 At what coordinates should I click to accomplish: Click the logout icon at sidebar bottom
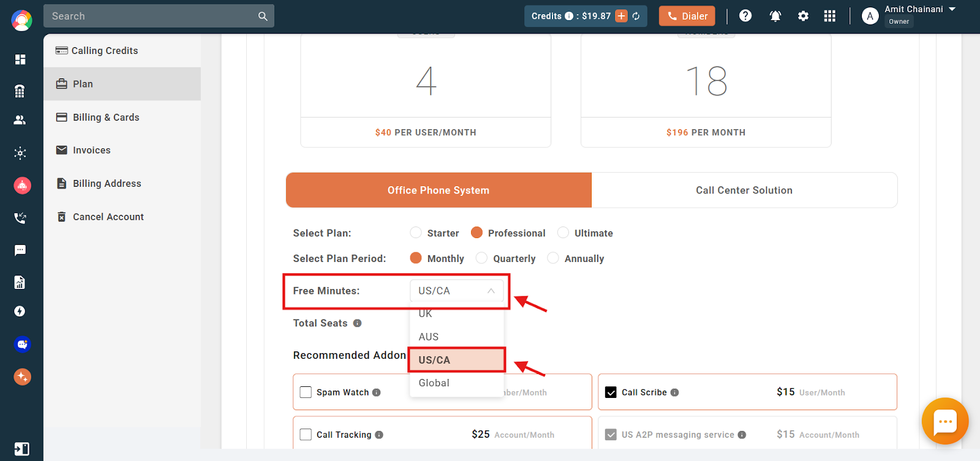[21, 449]
